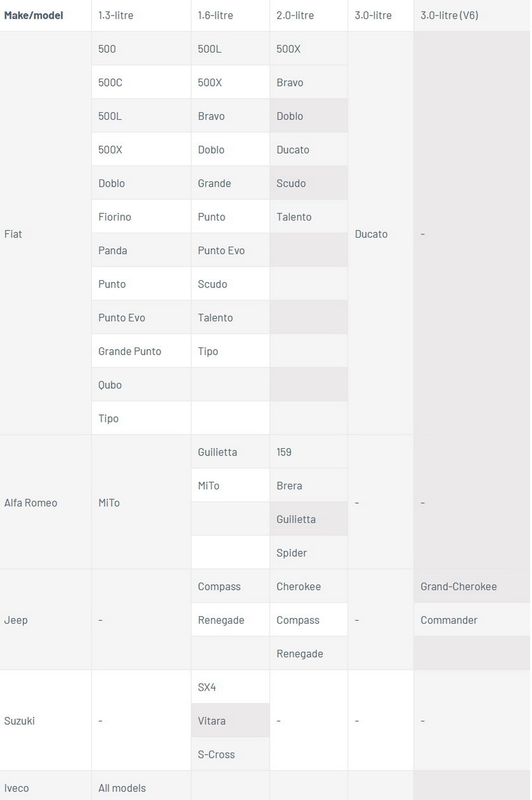Click the Alfa Romeo row label
This screenshot has height=800, width=532.
31,502
